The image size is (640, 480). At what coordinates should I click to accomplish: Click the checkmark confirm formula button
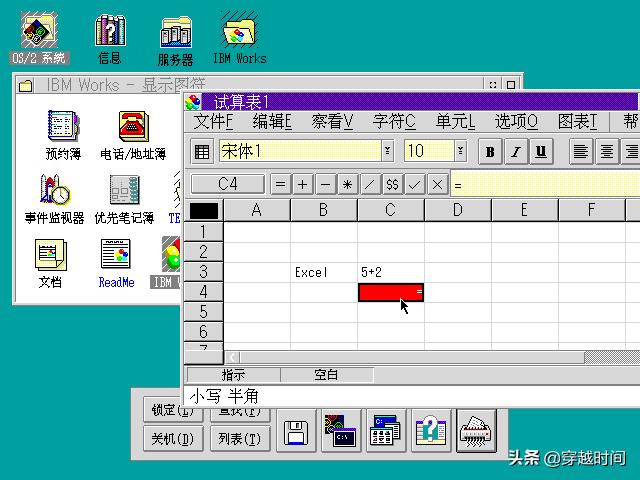414,184
